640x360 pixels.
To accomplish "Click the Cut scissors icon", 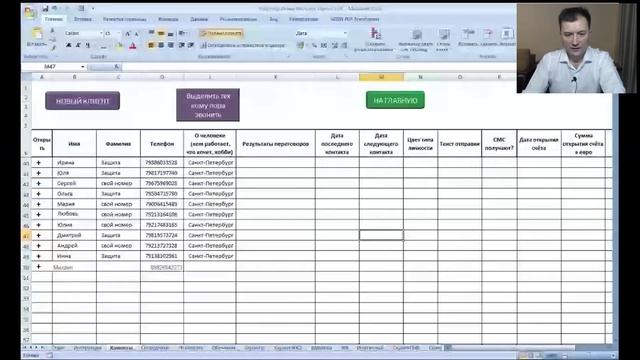I will pos(52,31).
